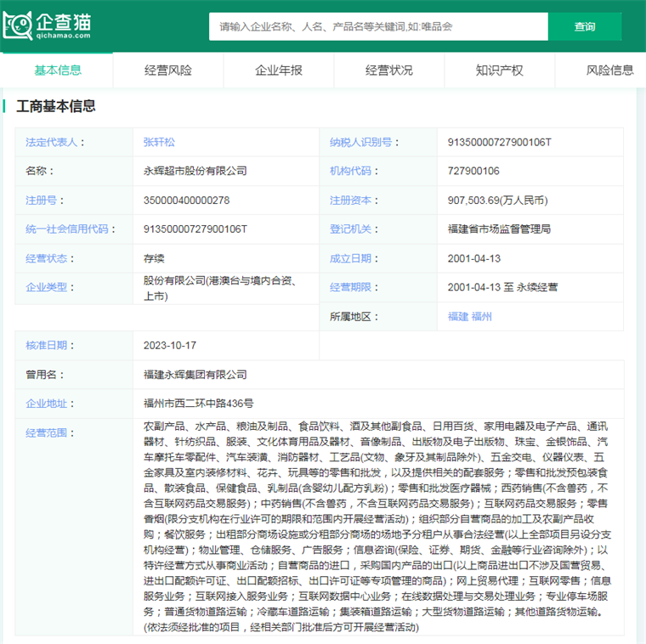Open the 经营风险 tab

(x=167, y=71)
